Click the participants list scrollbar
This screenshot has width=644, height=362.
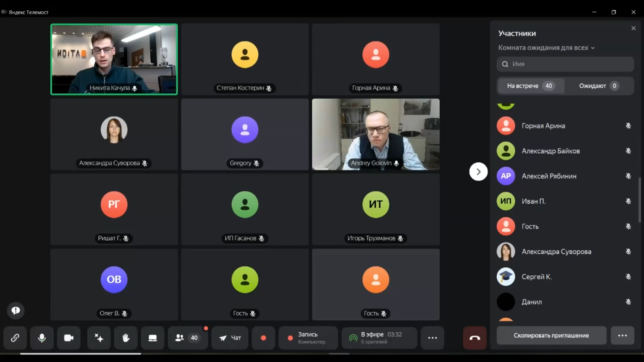coord(640,200)
